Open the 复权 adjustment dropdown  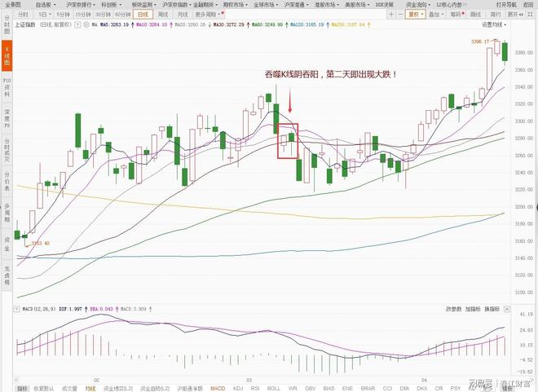pos(416,14)
